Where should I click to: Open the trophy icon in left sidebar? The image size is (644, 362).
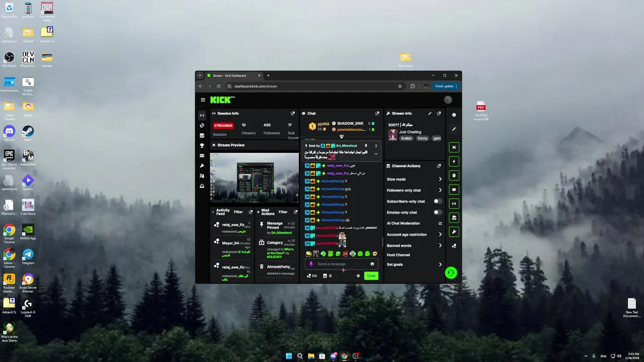coord(202,145)
